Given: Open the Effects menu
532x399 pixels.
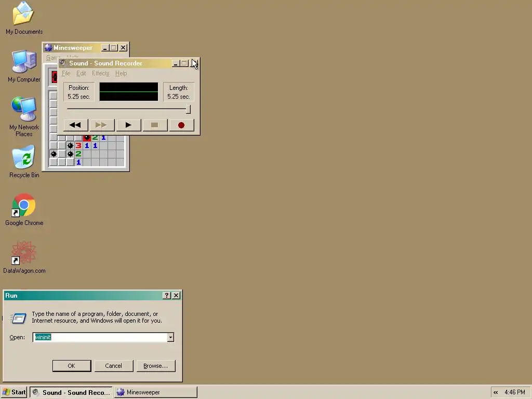Looking at the screenshot, I should click(x=100, y=73).
